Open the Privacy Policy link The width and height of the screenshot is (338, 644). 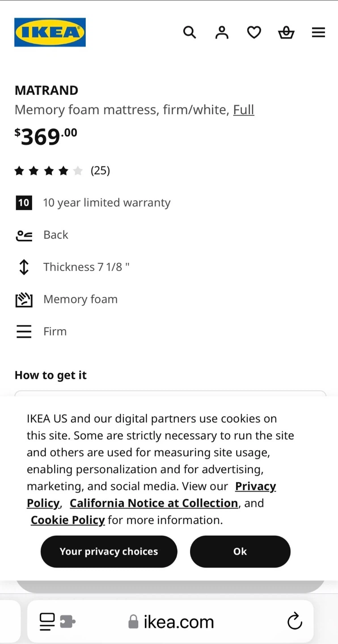pos(255,486)
